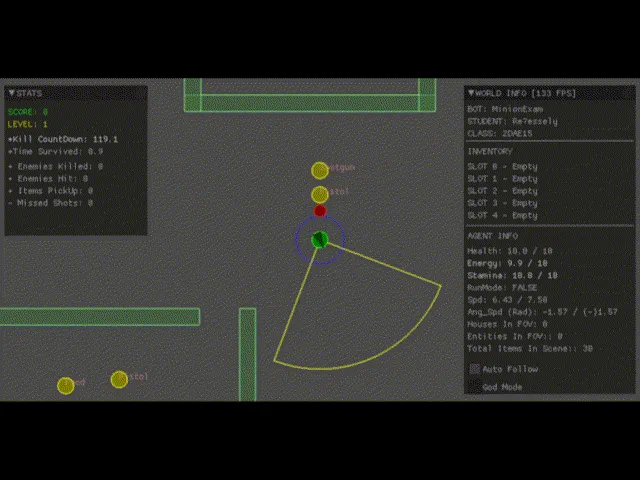Viewport: 640px width, 480px height.
Task: Toggle the God Mode checkbox
Action: [474, 387]
